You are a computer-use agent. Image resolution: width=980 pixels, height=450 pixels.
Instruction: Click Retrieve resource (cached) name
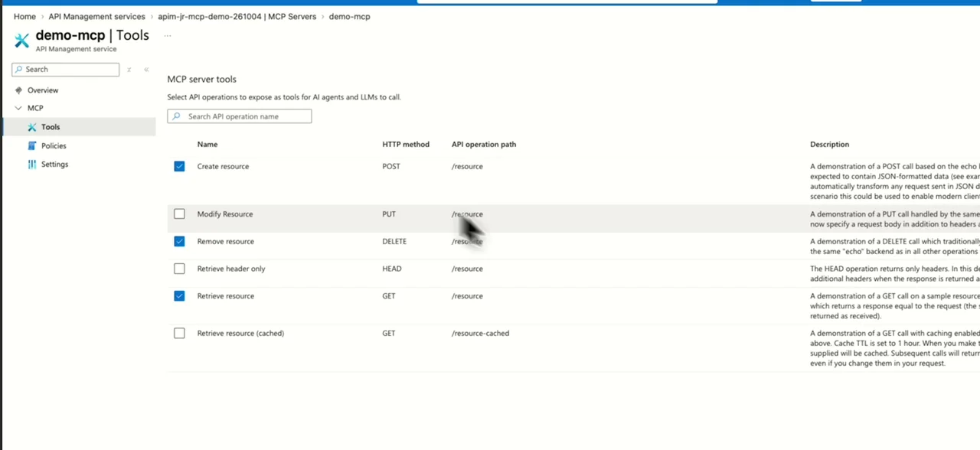point(240,334)
